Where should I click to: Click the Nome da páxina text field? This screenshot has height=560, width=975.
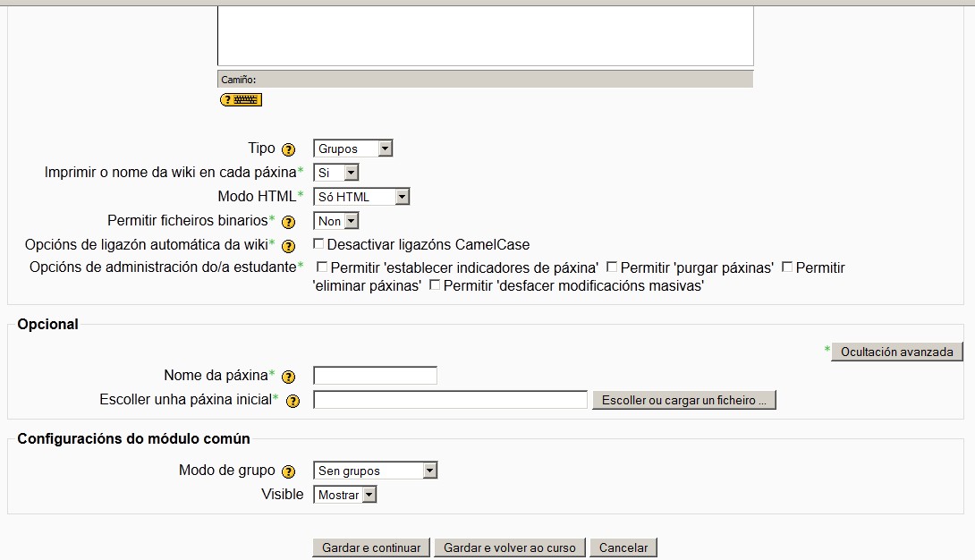click(x=375, y=376)
